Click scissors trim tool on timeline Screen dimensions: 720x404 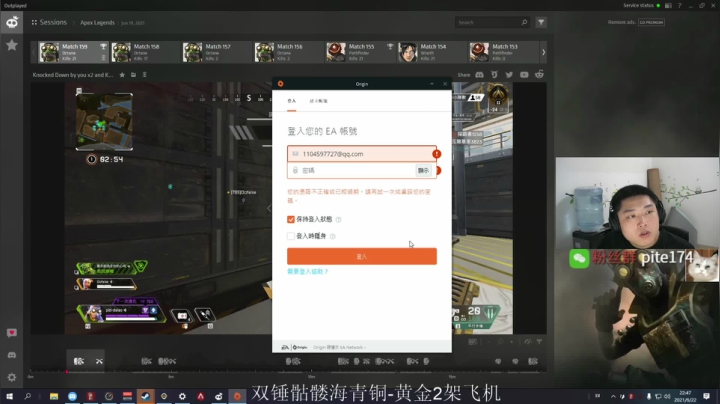99,361
